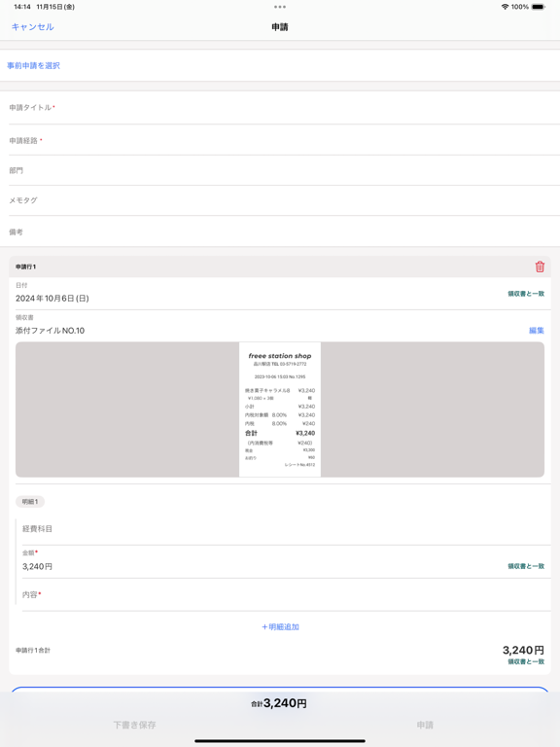Viewport: 560px width, 747px height.
Task: Tap the 明細1 label chip
Action: (30, 502)
